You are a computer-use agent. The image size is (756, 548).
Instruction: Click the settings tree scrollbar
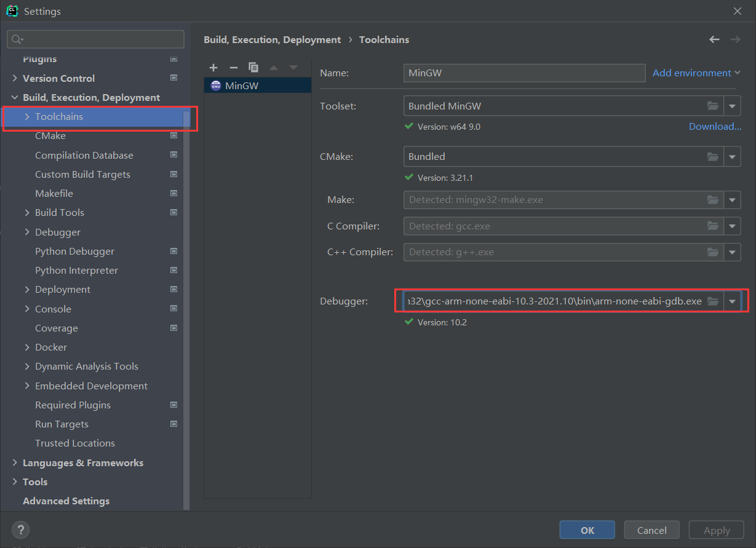[186, 311]
